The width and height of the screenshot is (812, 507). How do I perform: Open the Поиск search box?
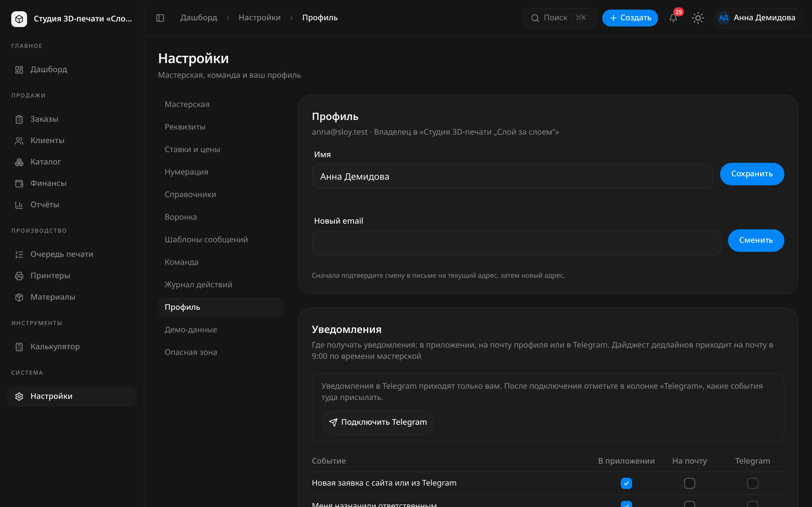[560, 18]
